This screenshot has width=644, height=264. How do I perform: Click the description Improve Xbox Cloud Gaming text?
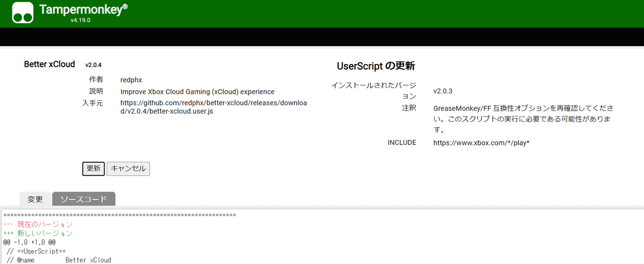pos(197,92)
